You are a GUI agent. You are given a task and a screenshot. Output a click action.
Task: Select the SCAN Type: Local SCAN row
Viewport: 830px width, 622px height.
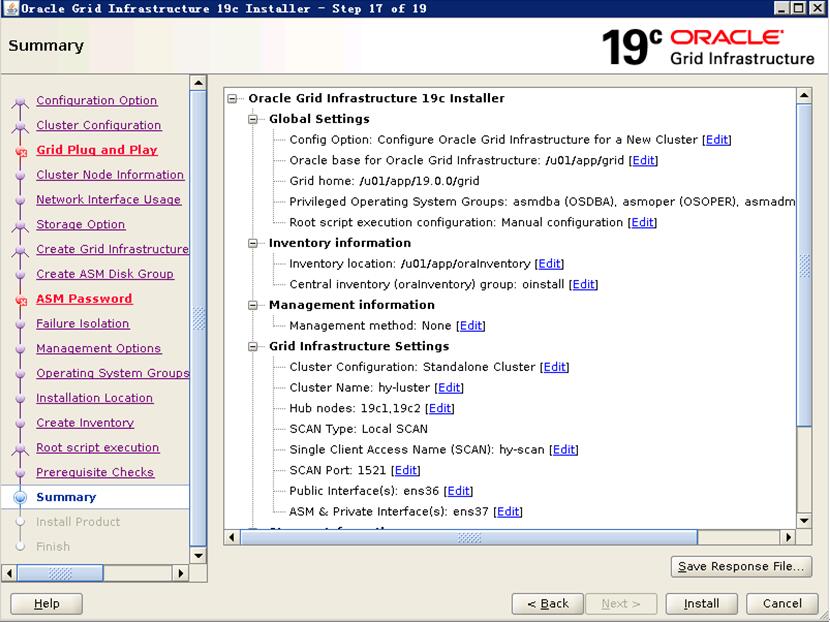point(358,429)
